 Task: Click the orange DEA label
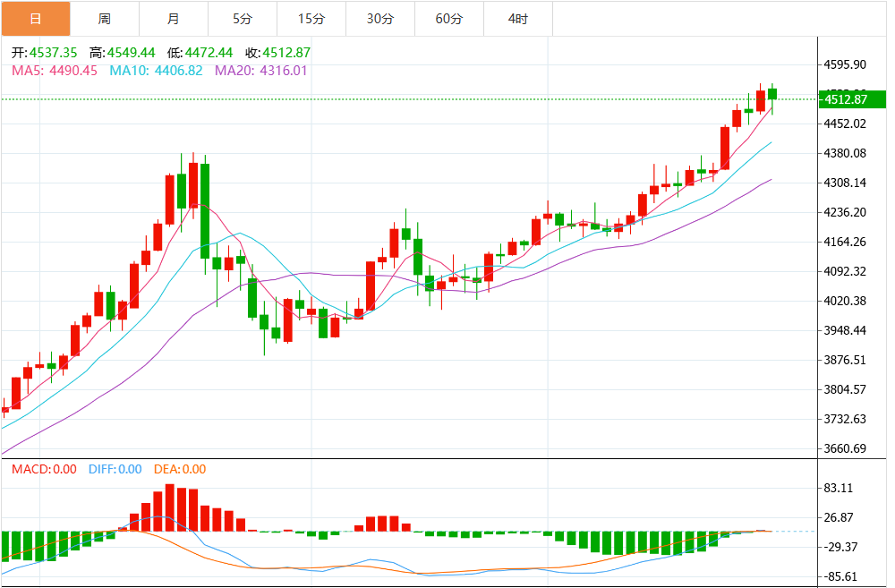click(x=180, y=469)
